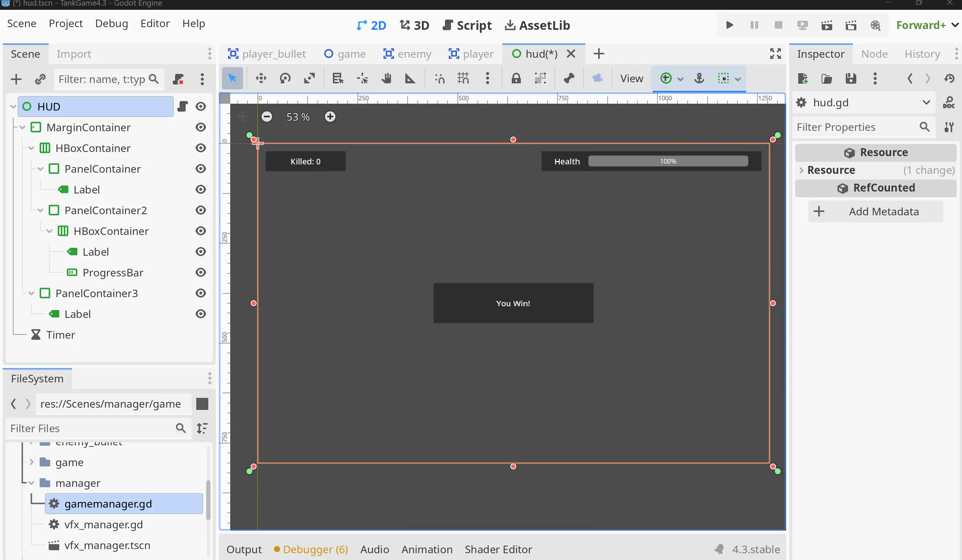This screenshot has height=560, width=962.
Task: Zoom in the 2D viewport
Action: point(330,117)
